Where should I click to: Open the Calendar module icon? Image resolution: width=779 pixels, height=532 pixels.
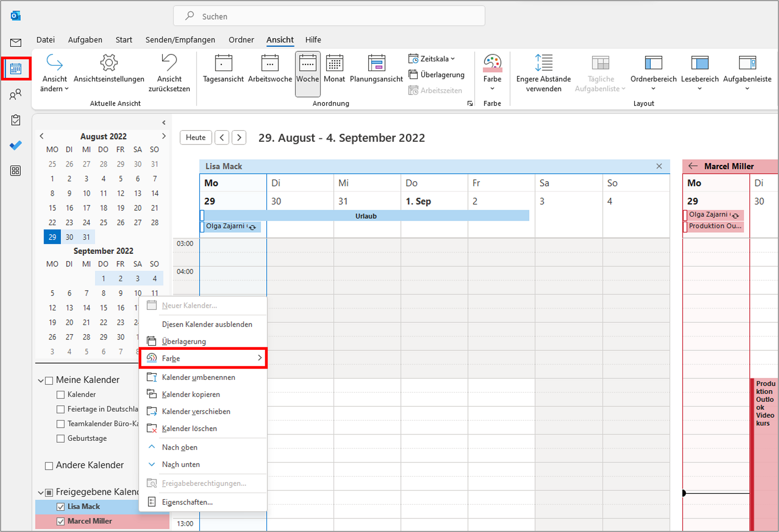point(16,69)
